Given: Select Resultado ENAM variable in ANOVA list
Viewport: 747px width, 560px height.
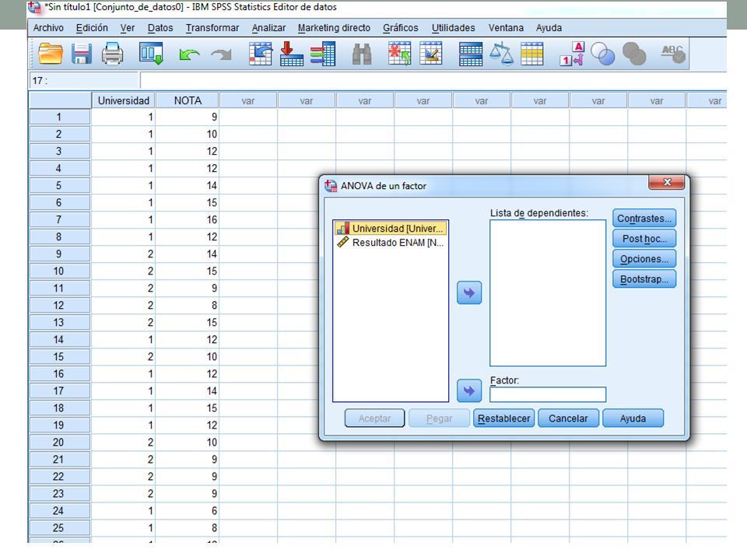Looking at the screenshot, I should click(390, 243).
